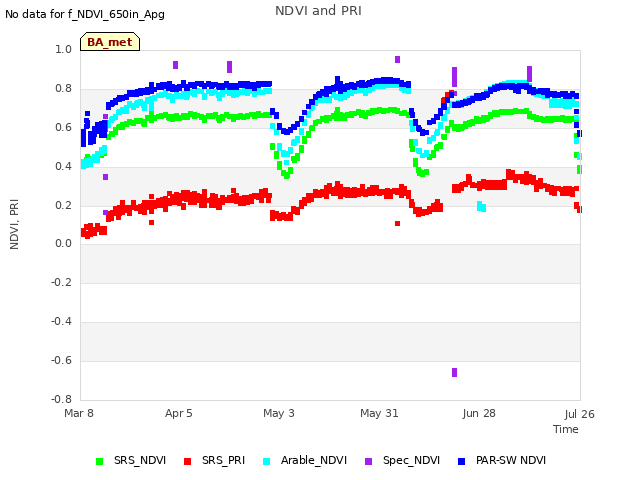Viewport: 640px width, 480px height.
Task: Click the Apr 5 x-axis tick label
Action: (x=178, y=413)
